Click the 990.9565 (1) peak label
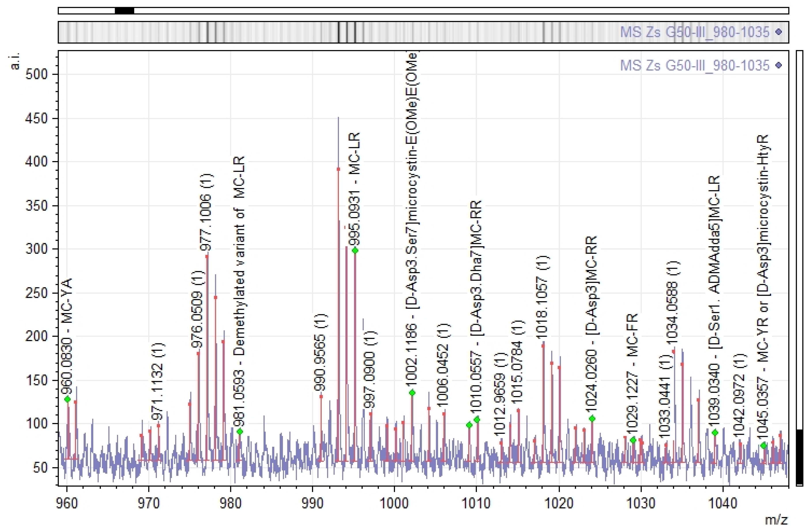Screen dimensions: 809x532 (320, 352)
